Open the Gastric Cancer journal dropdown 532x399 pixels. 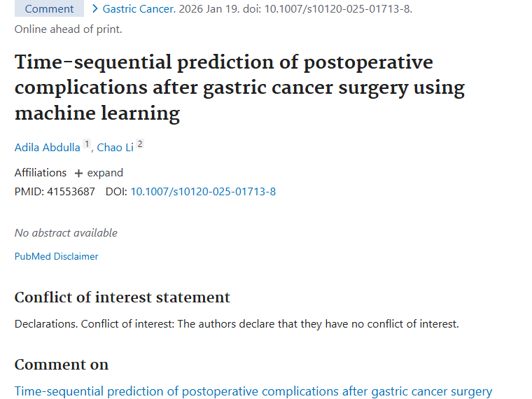tap(137, 9)
